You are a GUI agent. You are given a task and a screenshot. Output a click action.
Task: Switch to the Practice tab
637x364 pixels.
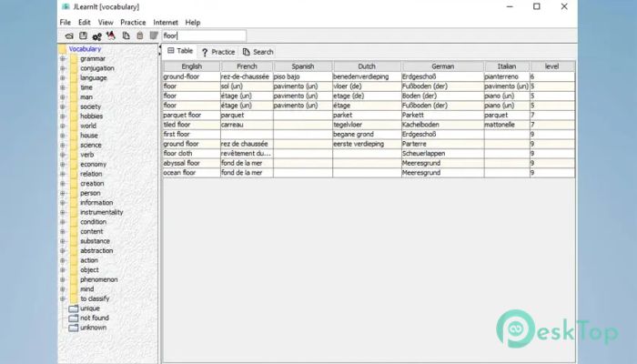click(218, 52)
